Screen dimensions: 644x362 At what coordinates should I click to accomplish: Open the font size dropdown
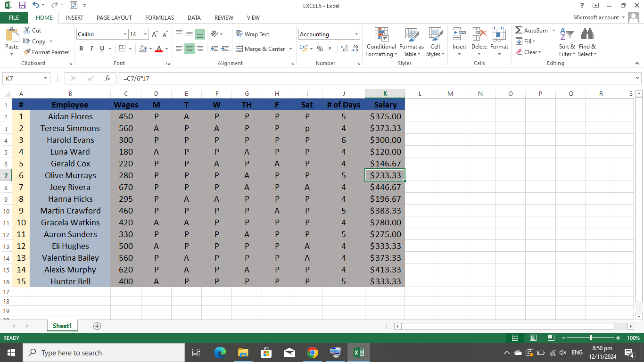(146, 34)
